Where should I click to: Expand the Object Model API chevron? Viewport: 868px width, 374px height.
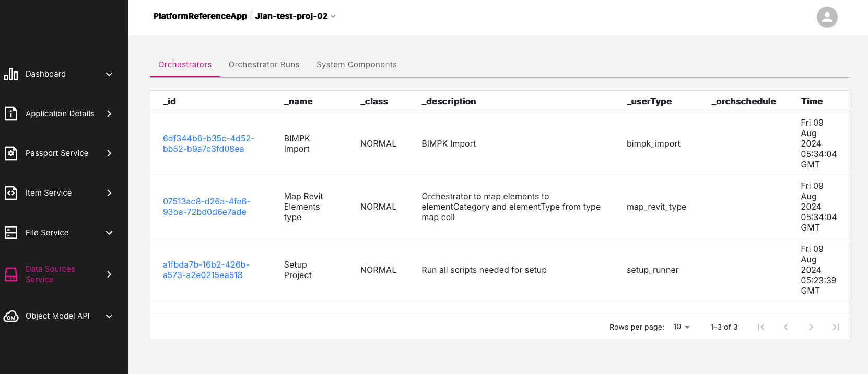(109, 316)
